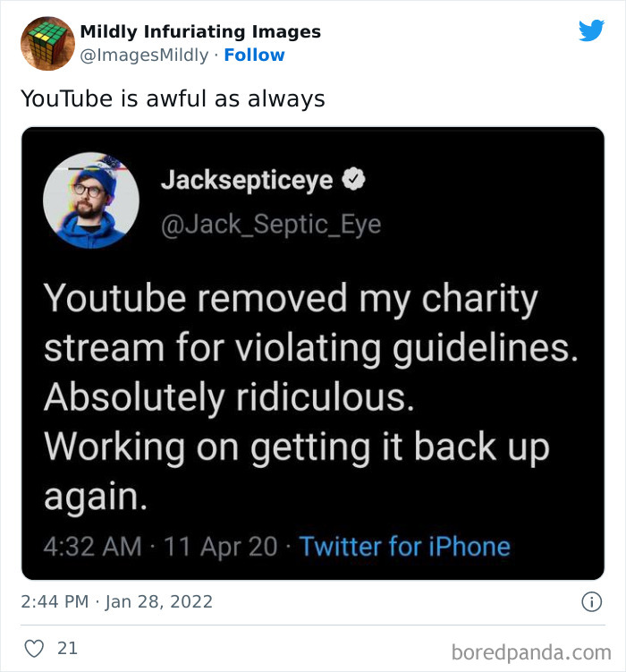Click Jacksepticeye's verified badge

point(353,179)
